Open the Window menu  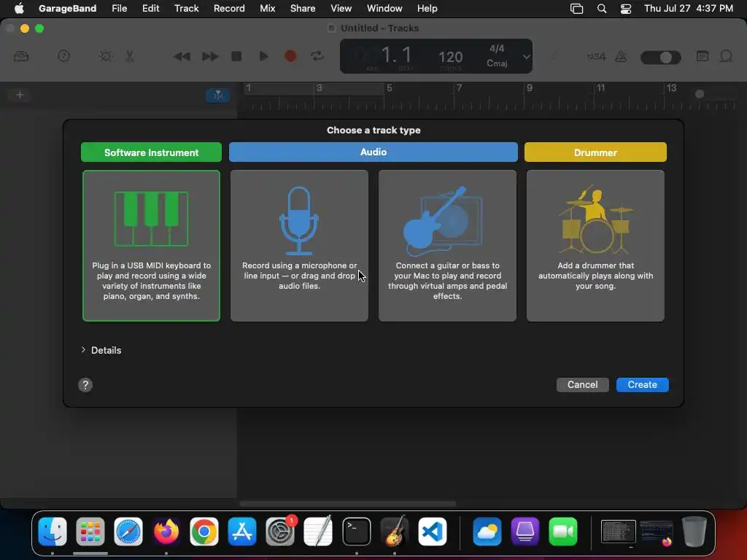(384, 8)
